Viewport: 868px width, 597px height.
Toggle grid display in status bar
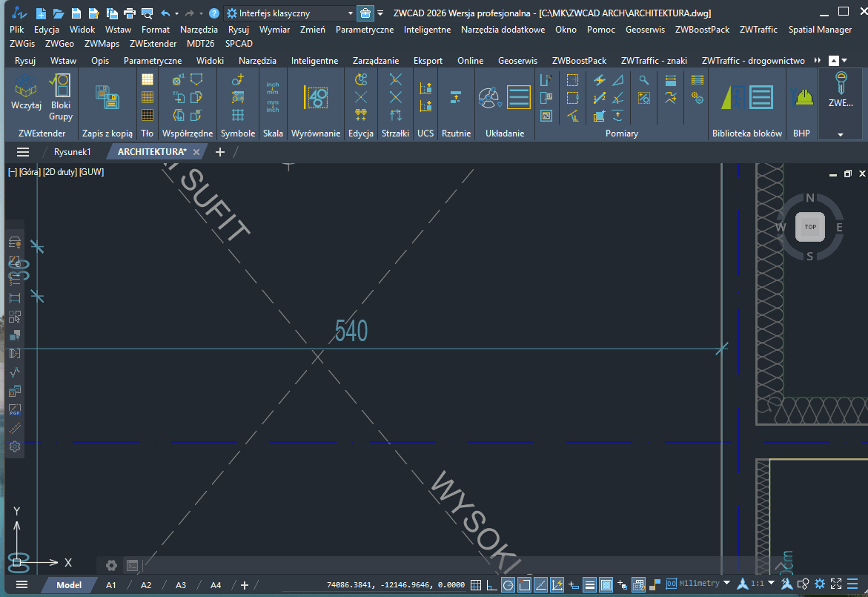click(476, 584)
